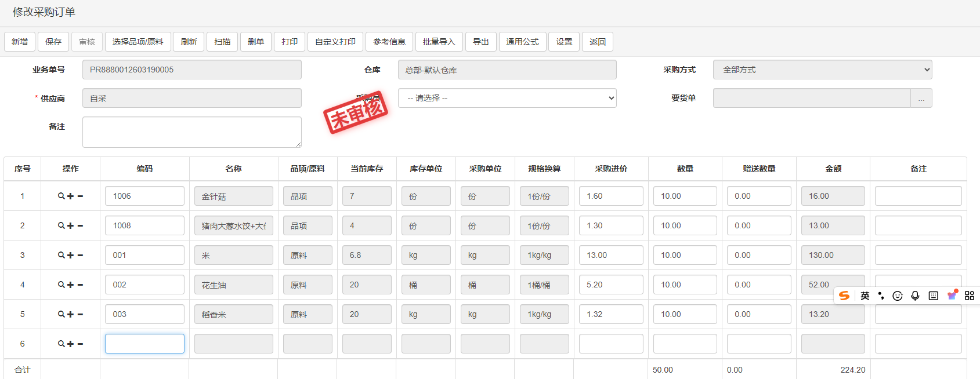Open 选择品项/原料 from the toolbar
Screen dimensions: 980x379
(x=138, y=42)
